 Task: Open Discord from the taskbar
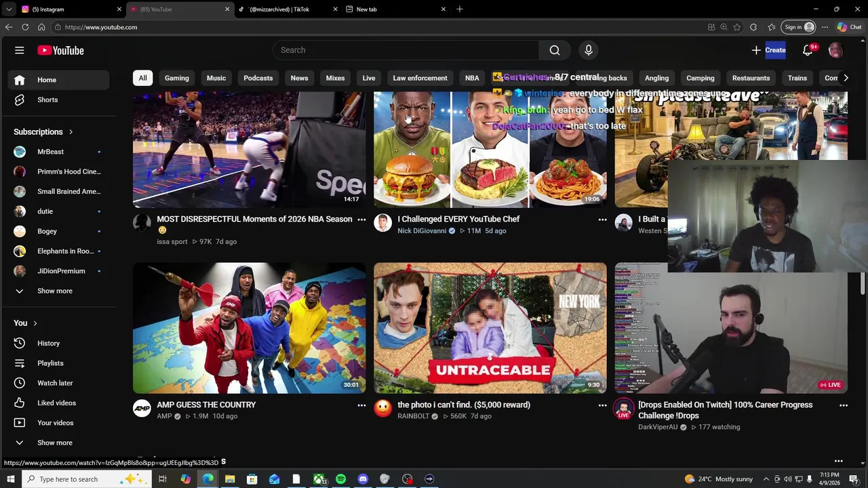click(363, 479)
